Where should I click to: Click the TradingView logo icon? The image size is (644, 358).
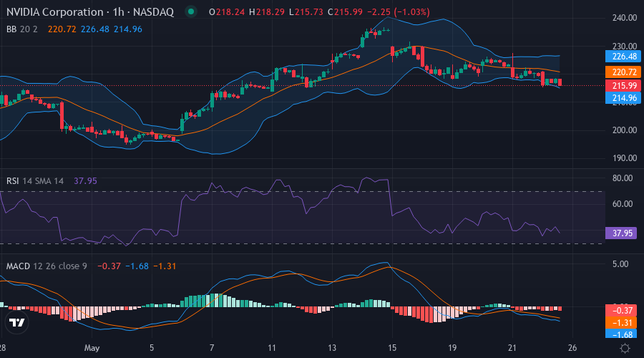17,323
